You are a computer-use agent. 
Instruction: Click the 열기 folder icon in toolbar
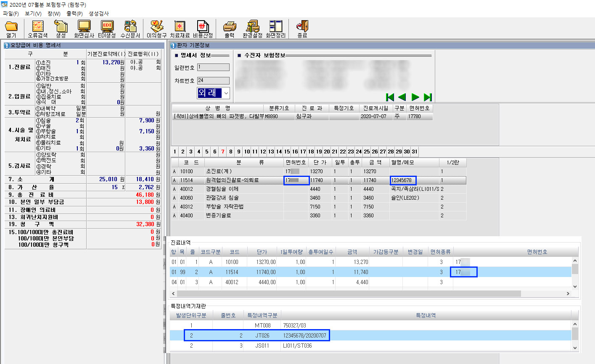click(11, 27)
